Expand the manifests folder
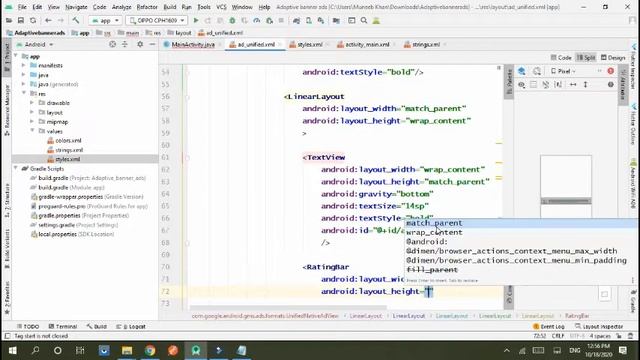 (x=23, y=65)
